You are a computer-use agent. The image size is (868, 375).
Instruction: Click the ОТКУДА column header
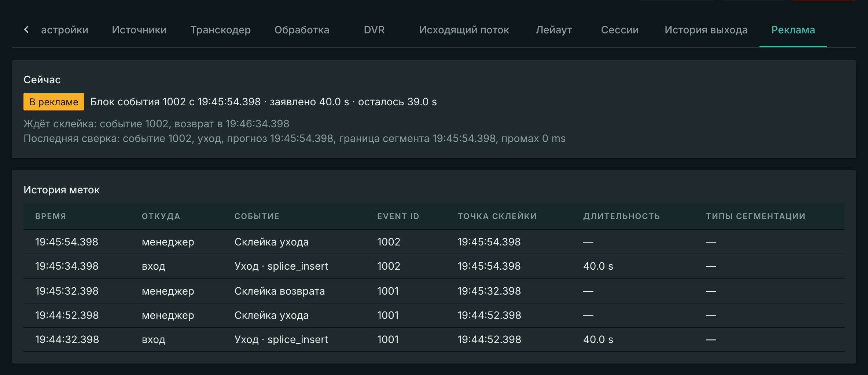coord(161,216)
